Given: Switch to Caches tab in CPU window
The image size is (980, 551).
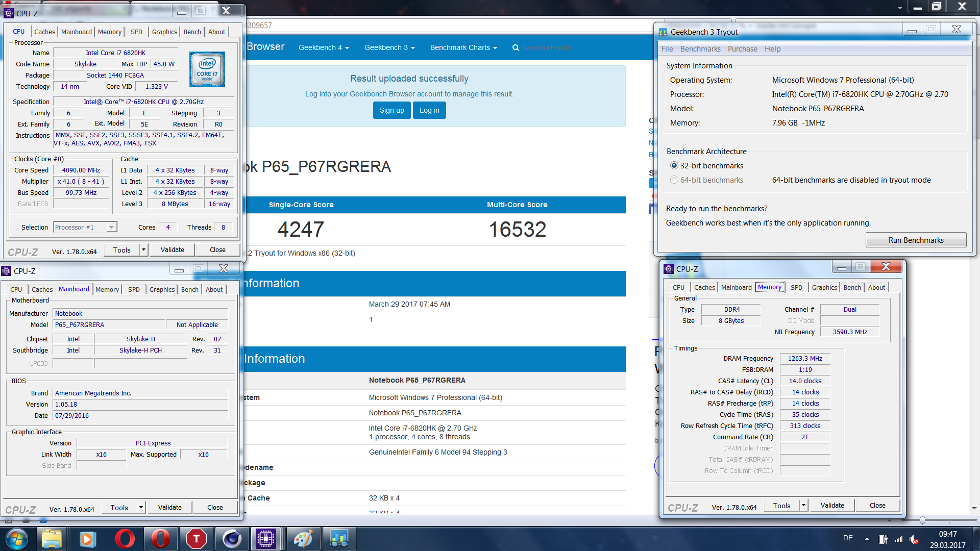Looking at the screenshot, I should pyautogui.click(x=44, y=32).
